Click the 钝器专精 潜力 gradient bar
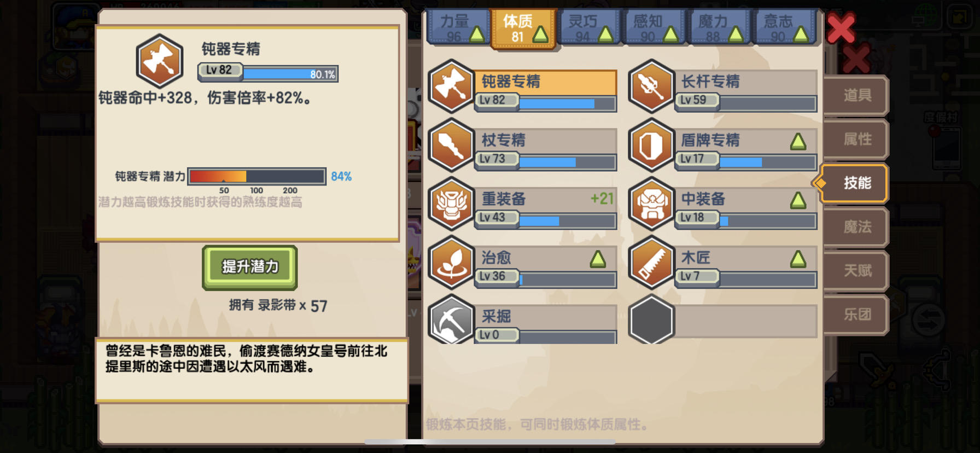 tap(257, 176)
